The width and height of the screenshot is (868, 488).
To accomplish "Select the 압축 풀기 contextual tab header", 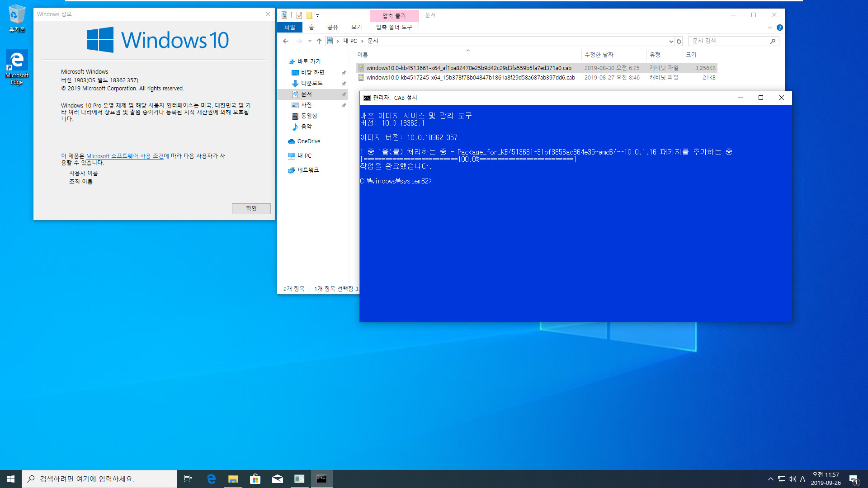I will click(394, 16).
